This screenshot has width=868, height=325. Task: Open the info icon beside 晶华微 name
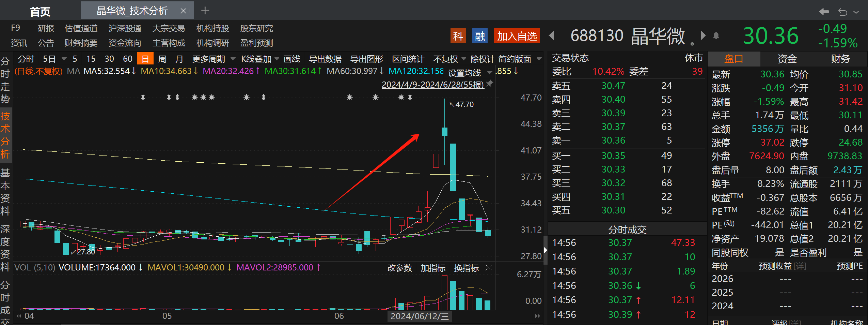[x=692, y=44]
